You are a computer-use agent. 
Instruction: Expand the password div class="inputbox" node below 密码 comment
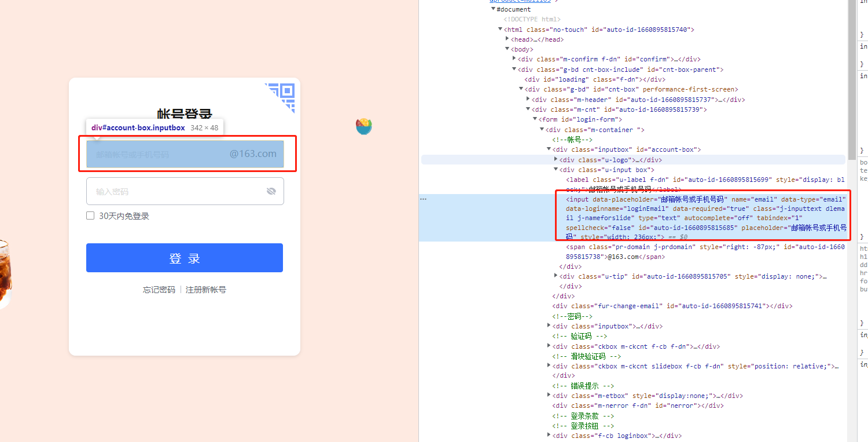click(x=549, y=326)
